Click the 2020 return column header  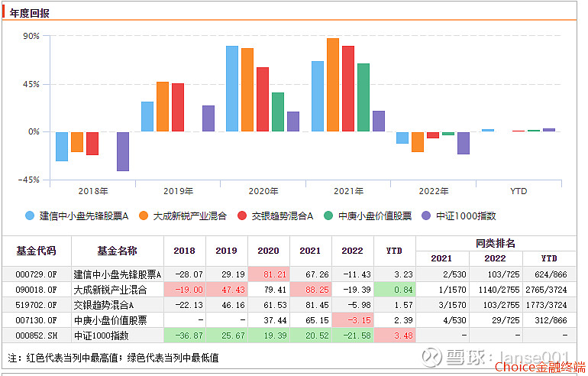(268, 251)
